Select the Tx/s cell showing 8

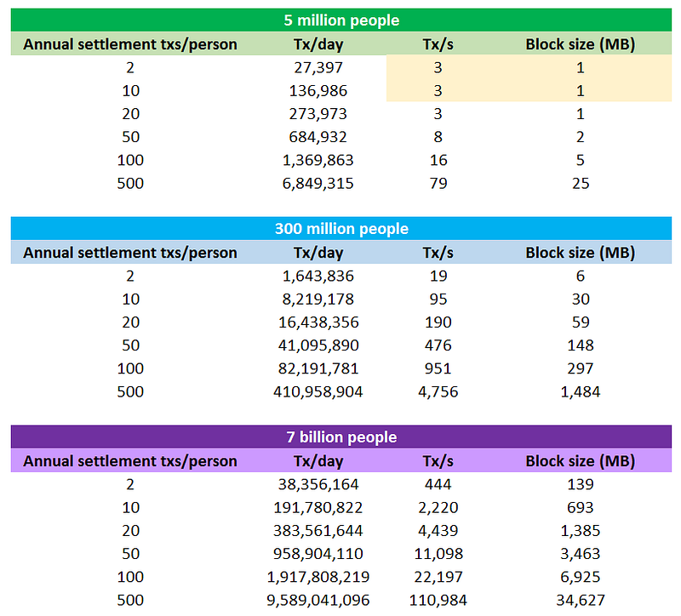point(438,137)
